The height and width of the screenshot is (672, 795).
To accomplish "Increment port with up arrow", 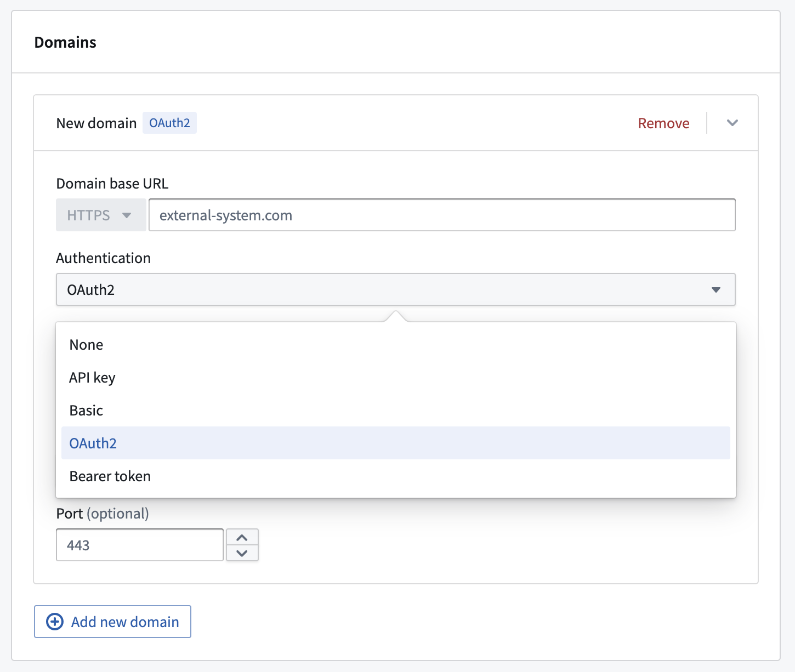I will [x=242, y=537].
